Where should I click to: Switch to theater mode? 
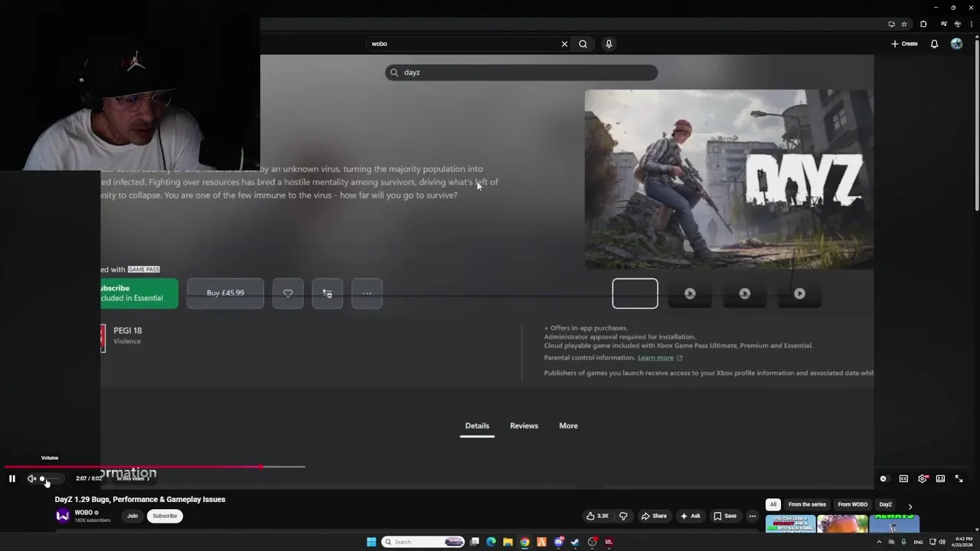click(x=940, y=478)
